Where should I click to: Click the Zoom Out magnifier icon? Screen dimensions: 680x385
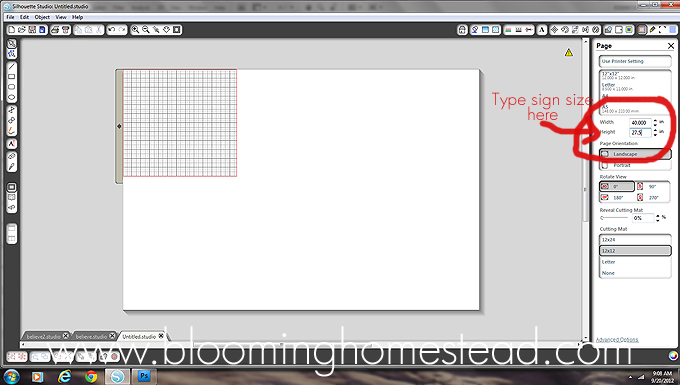(146, 29)
